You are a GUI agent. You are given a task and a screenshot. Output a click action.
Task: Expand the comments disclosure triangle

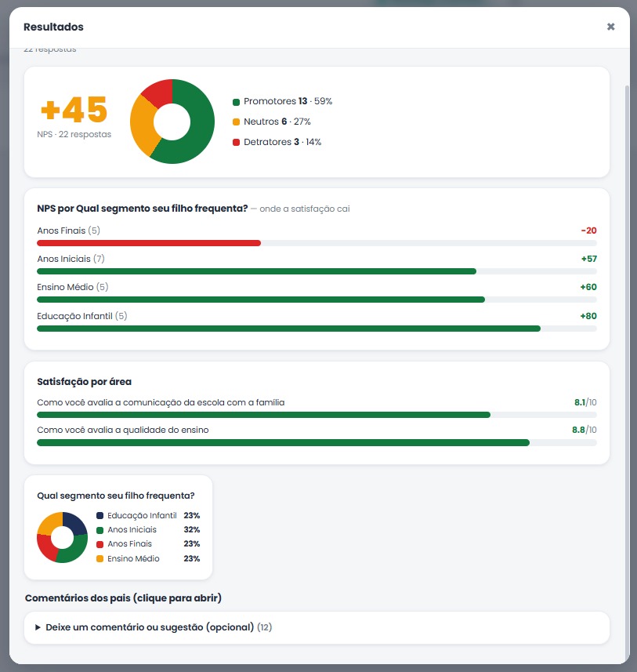click(38, 627)
